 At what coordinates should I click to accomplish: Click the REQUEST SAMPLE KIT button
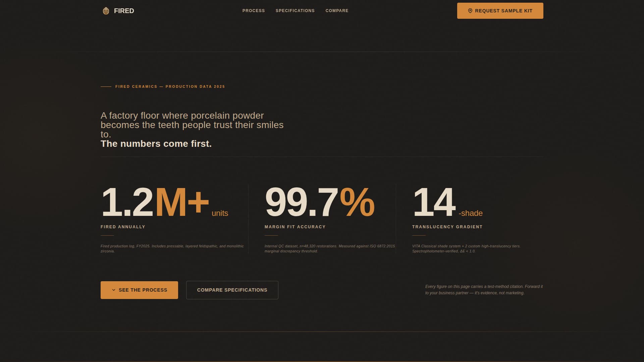point(500,10)
